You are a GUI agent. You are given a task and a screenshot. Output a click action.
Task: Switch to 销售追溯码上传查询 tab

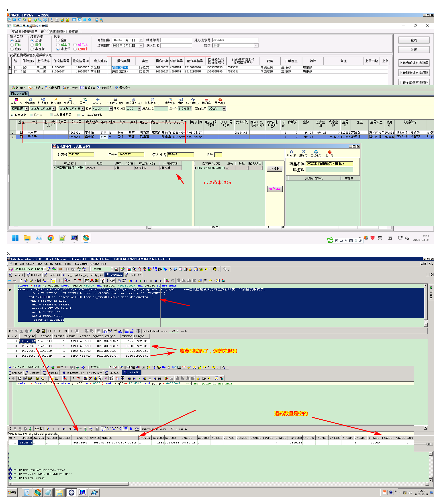tap(63, 32)
